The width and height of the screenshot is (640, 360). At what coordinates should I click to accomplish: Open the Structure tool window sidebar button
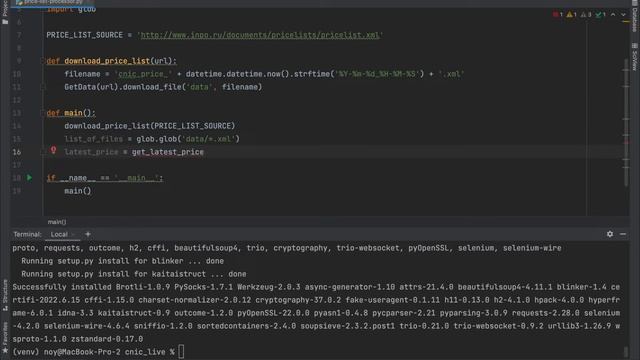[5, 295]
